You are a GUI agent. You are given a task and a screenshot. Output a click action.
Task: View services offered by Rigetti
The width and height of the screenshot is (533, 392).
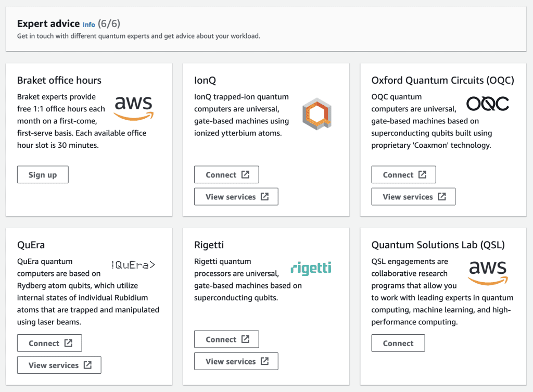coord(236,361)
